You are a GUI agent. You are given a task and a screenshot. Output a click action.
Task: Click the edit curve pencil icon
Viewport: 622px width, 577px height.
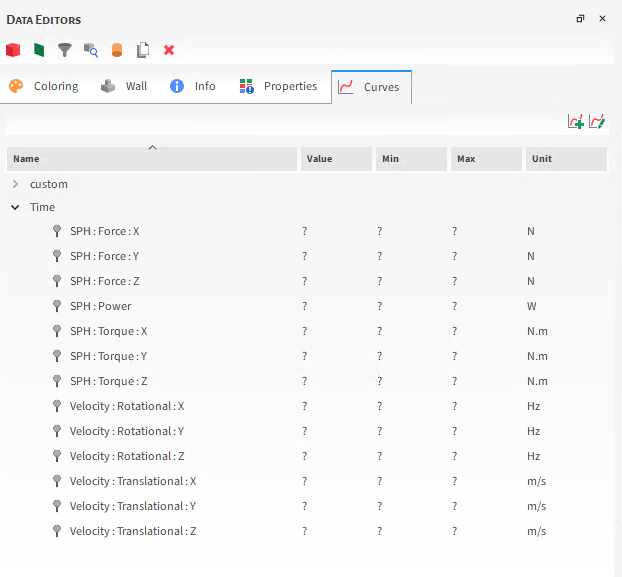tap(597, 121)
